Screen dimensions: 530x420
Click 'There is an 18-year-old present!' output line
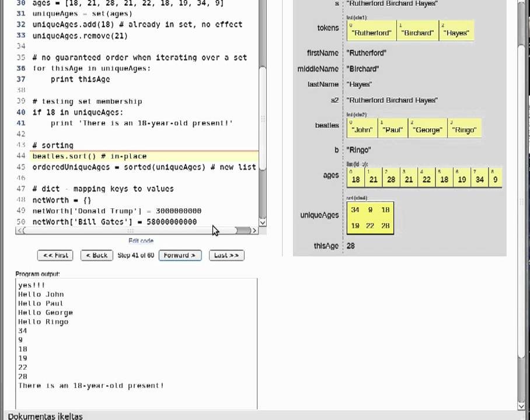click(x=91, y=386)
